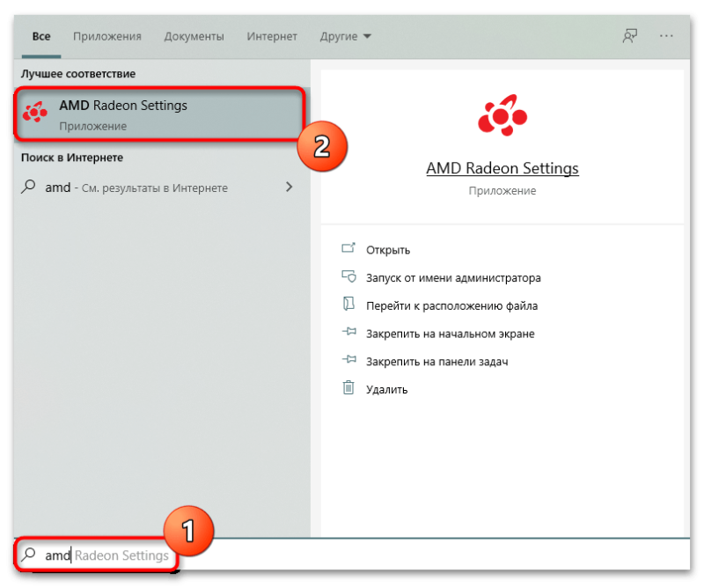
Task: Open the Интернет search tab
Action: (272, 36)
